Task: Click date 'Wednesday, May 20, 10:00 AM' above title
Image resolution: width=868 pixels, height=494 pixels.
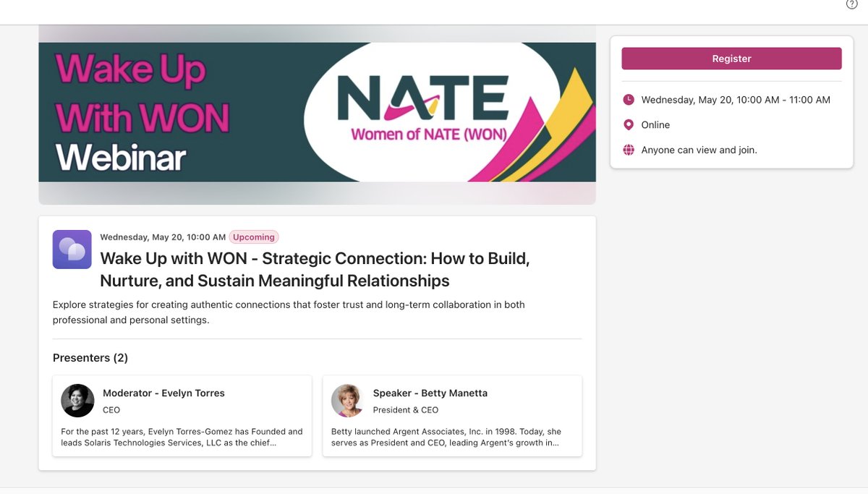Action: (163, 237)
